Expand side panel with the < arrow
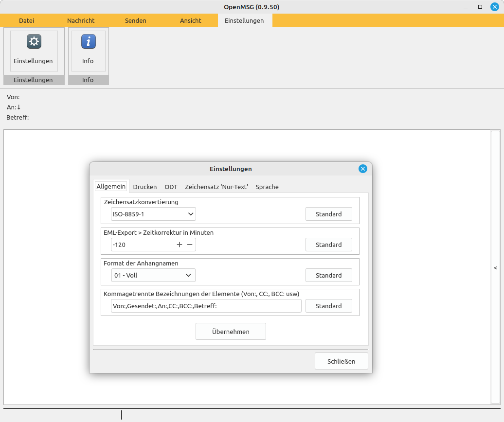The width and height of the screenshot is (504, 422). (495, 268)
